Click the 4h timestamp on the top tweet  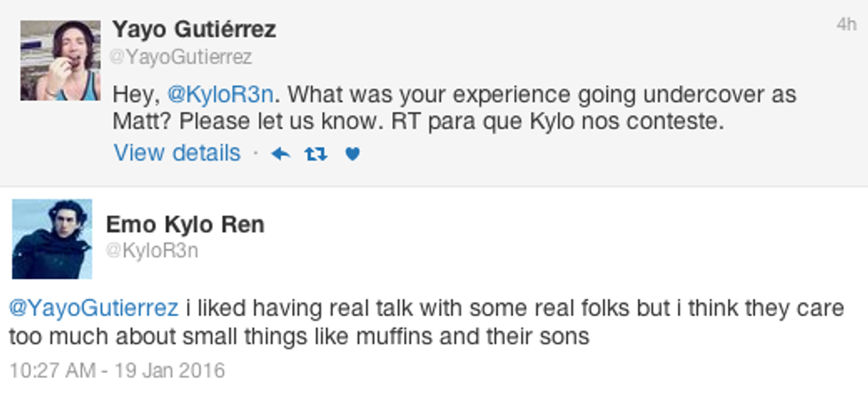(846, 25)
